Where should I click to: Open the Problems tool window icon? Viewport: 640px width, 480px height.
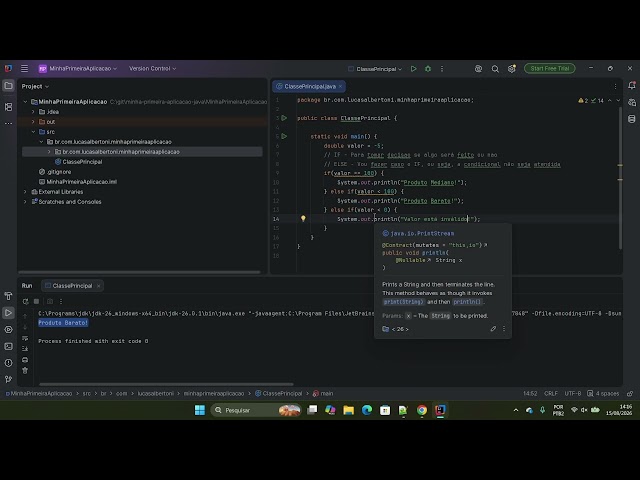(8, 362)
